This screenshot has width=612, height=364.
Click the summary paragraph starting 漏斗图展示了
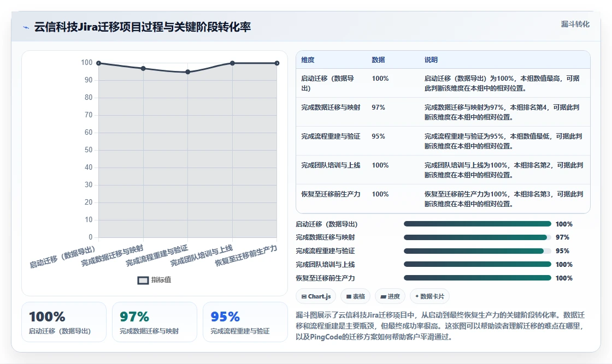point(440,326)
